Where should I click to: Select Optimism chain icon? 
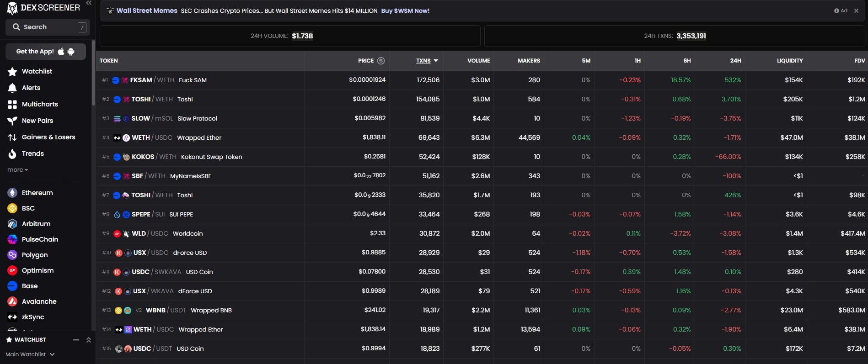[x=12, y=270]
